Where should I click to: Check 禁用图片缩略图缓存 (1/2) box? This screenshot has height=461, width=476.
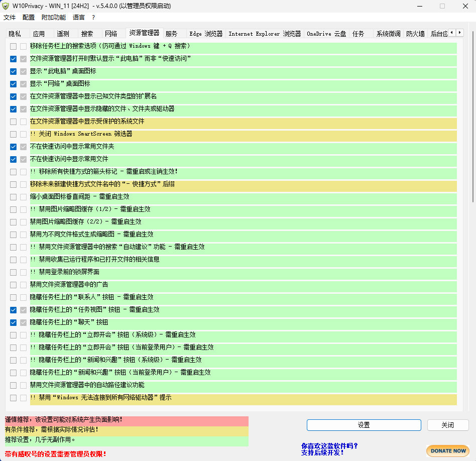(13, 209)
